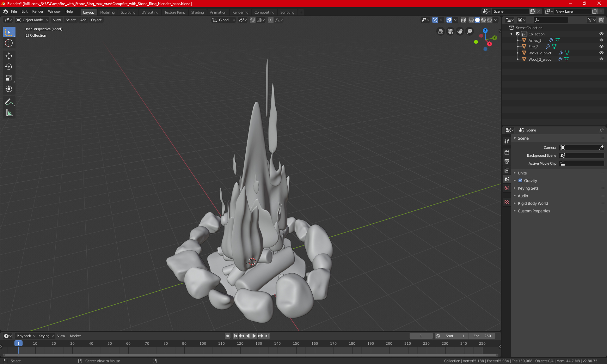Open the Render menu

pyautogui.click(x=38, y=11)
